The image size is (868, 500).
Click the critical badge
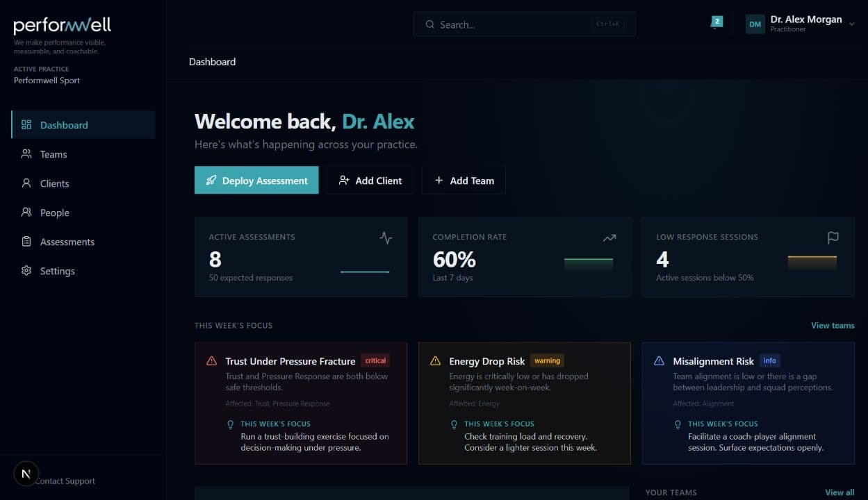click(375, 360)
